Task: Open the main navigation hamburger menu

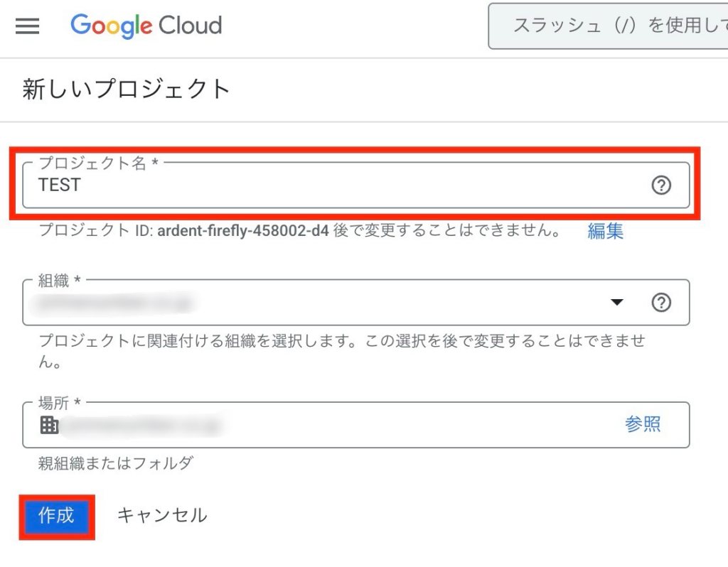Action: pos(28,26)
